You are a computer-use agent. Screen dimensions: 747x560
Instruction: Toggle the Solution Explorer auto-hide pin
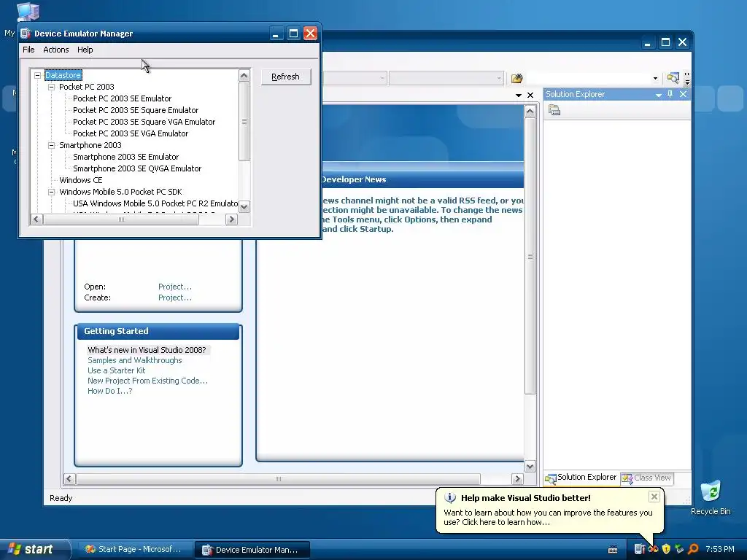pos(670,94)
